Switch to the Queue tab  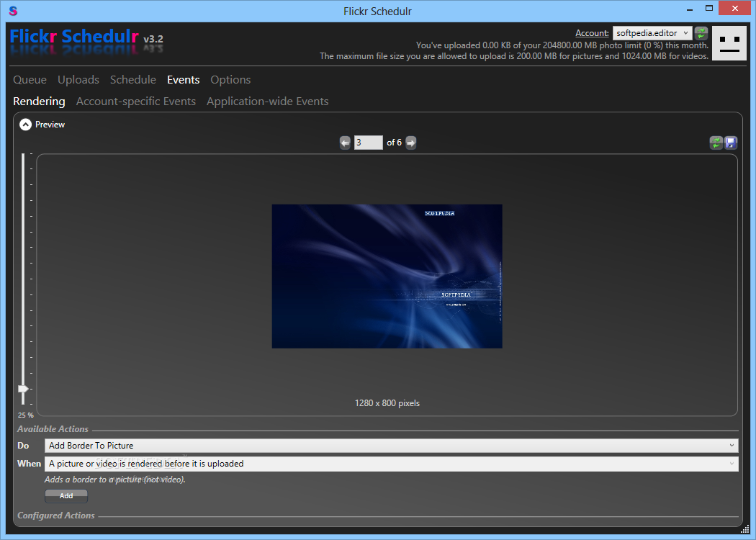coord(30,79)
